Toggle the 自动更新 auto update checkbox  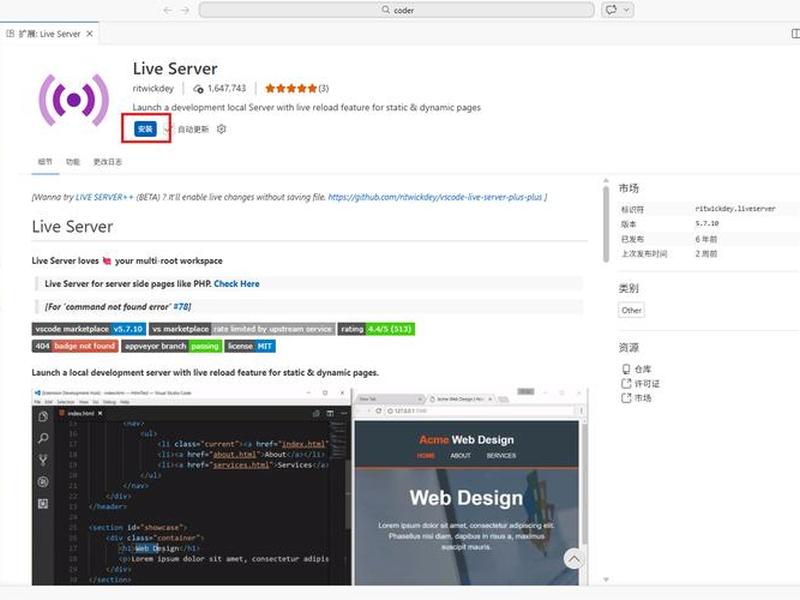coord(169,130)
